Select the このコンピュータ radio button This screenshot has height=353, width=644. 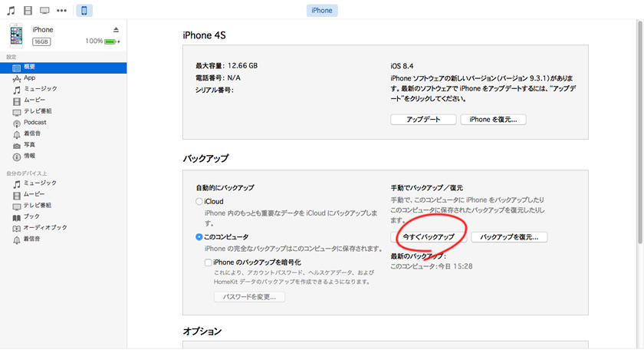coord(199,236)
